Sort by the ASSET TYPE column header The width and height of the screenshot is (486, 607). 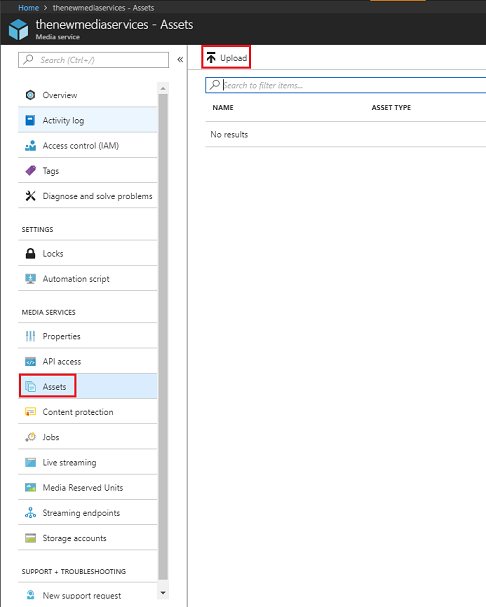(x=391, y=108)
